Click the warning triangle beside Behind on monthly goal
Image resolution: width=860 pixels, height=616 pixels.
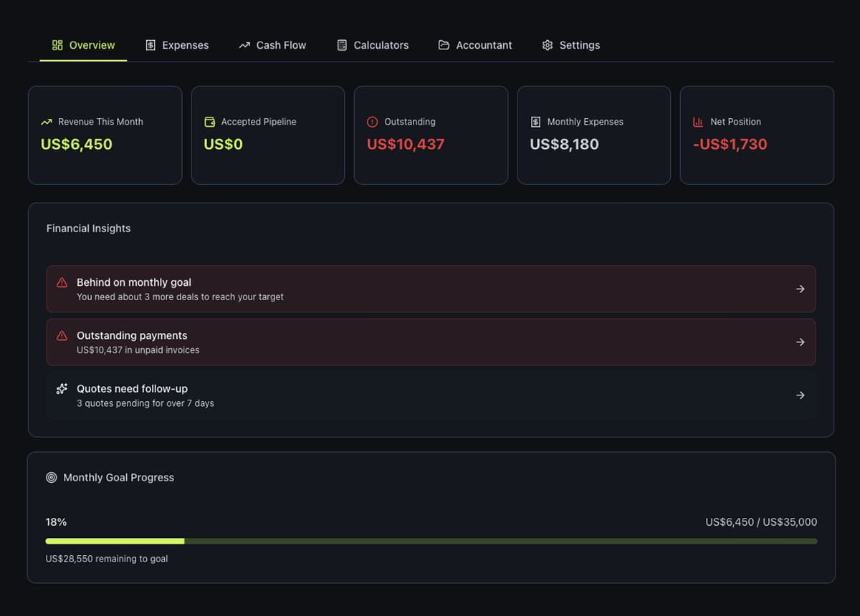click(62, 282)
